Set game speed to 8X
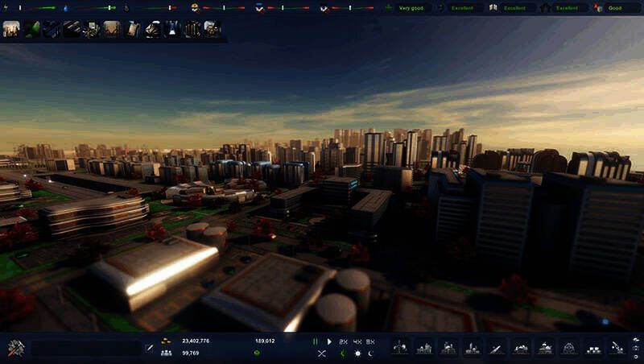The width and height of the screenshot is (644, 364). pos(371,341)
